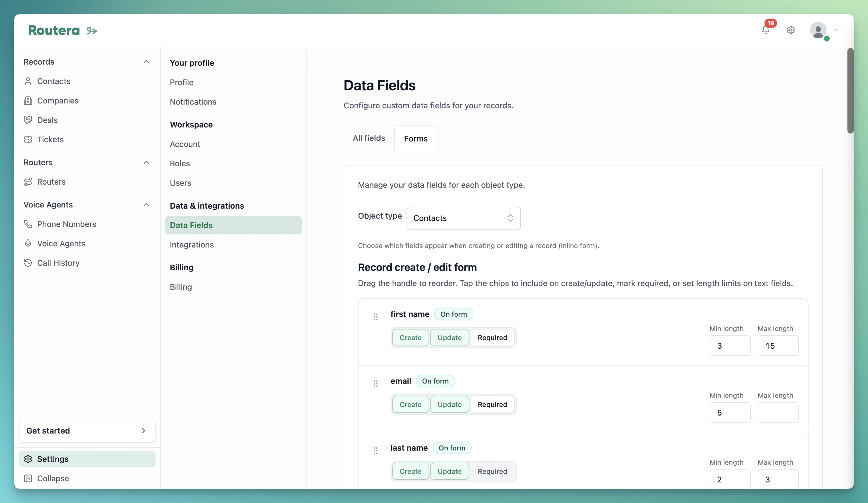This screenshot has height=503, width=868.
Task: Edit last name Min length field
Action: [x=730, y=479]
